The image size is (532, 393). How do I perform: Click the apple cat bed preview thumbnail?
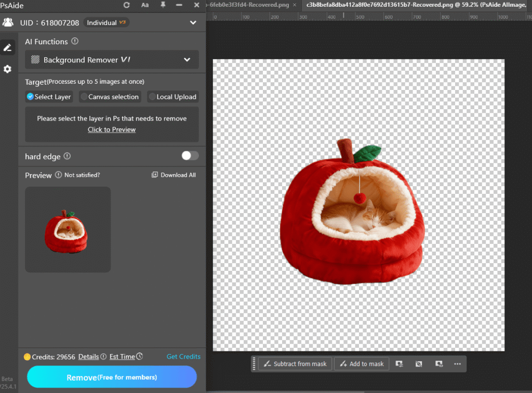68,229
